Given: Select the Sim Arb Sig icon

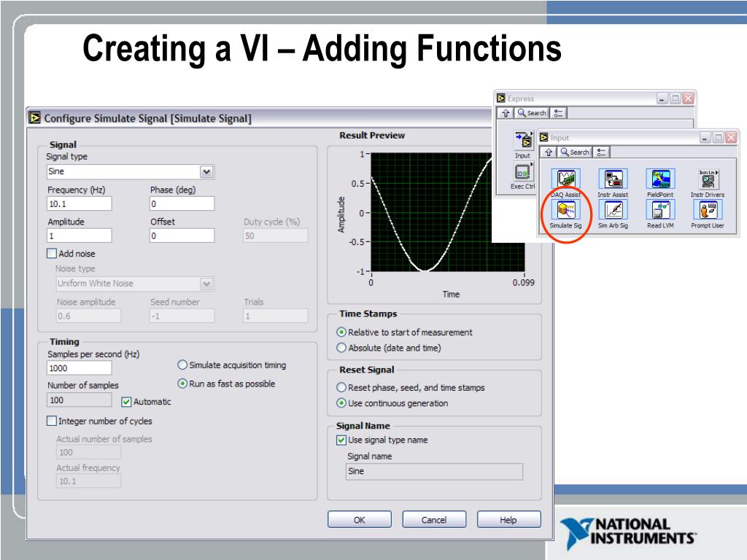Looking at the screenshot, I should click(613, 210).
